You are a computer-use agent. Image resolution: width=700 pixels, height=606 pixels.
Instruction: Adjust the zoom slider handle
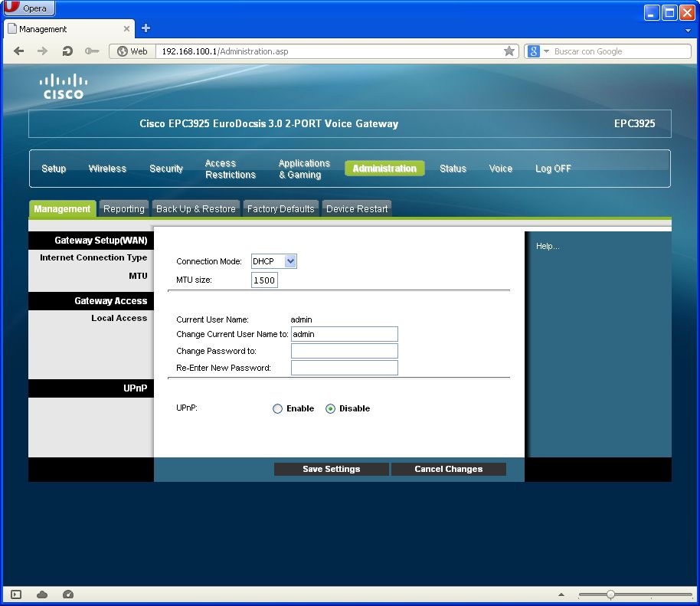[610, 595]
